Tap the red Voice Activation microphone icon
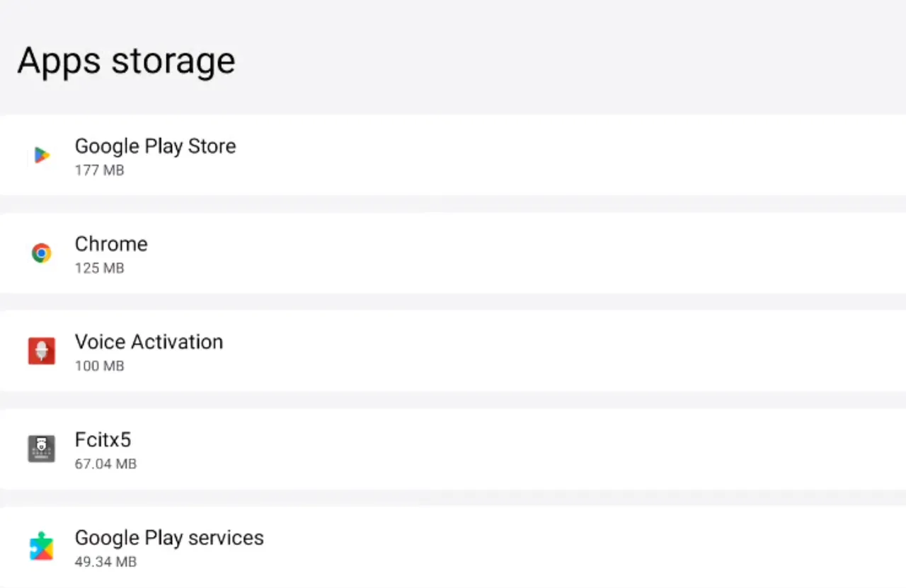Screen dimensions: 906x588 pos(42,351)
